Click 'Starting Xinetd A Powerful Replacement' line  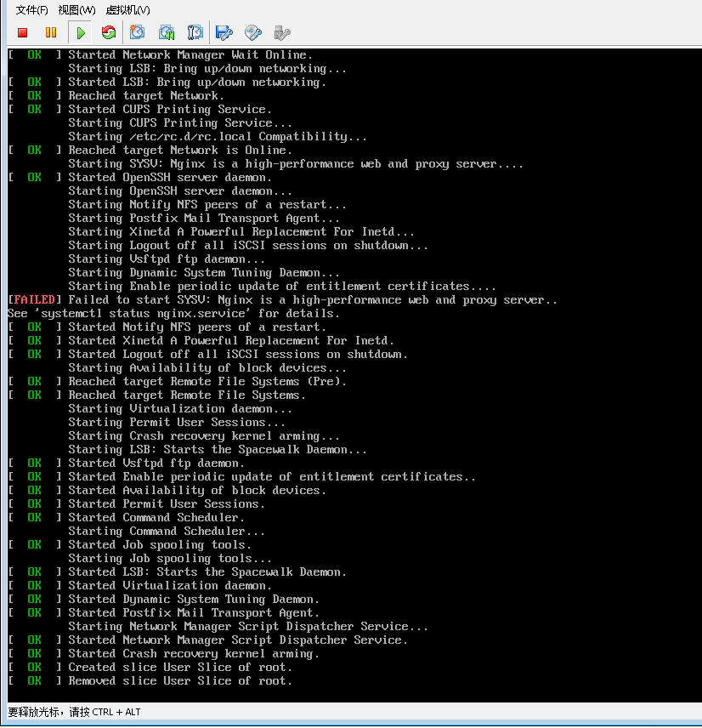(x=241, y=231)
